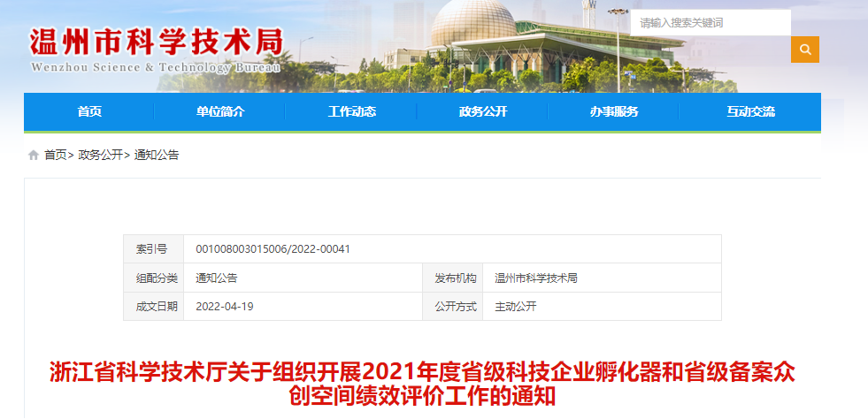This screenshot has height=419, width=868.
Task: Click the 政务公开 breadcrumb link
Action: 100,156
